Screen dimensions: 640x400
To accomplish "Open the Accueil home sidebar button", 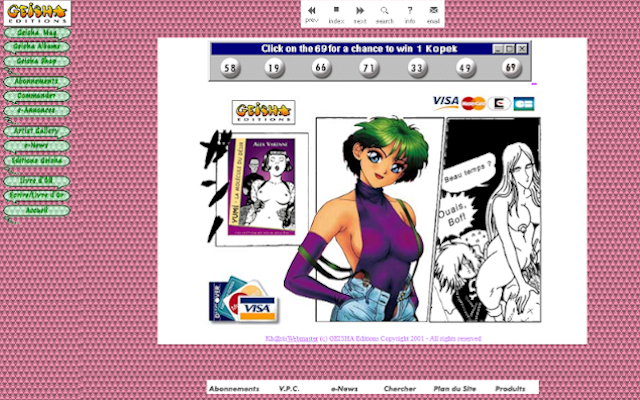I will coord(36,211).
